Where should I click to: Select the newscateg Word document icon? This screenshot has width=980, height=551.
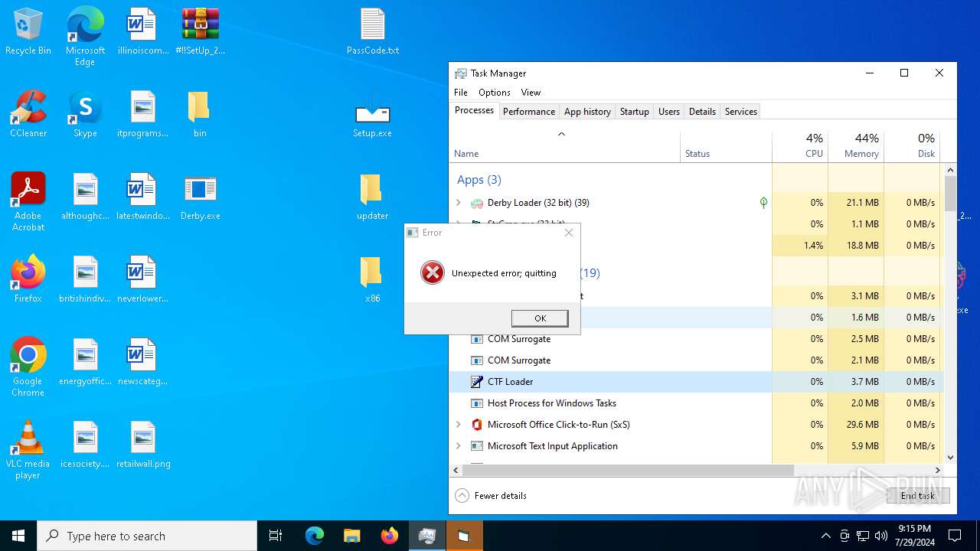pos(142,362)
